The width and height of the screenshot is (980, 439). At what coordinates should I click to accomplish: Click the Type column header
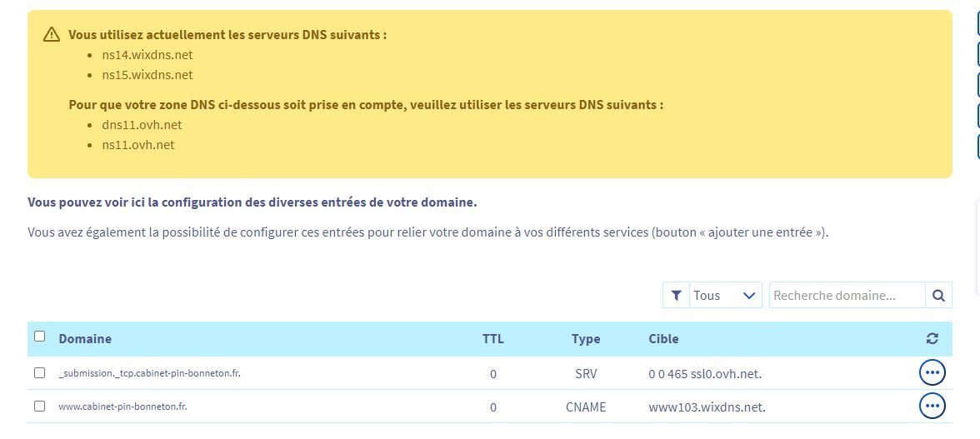tap(586, 339)
